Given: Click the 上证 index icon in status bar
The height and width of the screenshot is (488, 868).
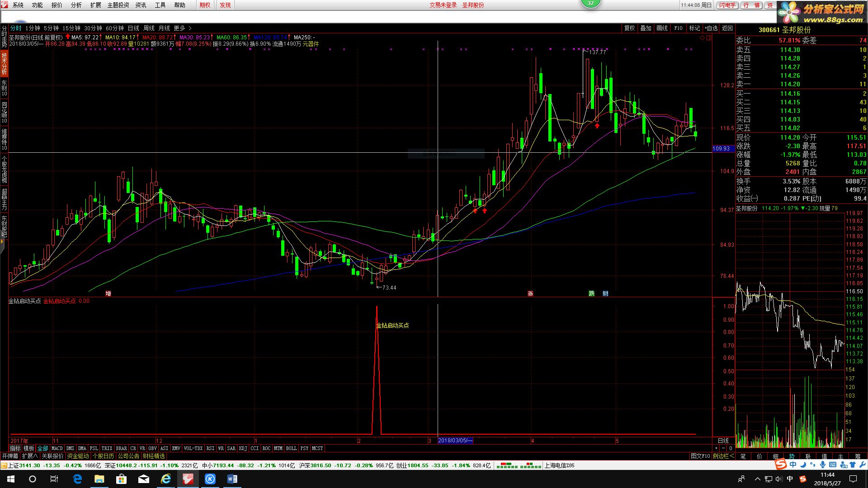Looking at the screenshot, I should coord(4,465).
